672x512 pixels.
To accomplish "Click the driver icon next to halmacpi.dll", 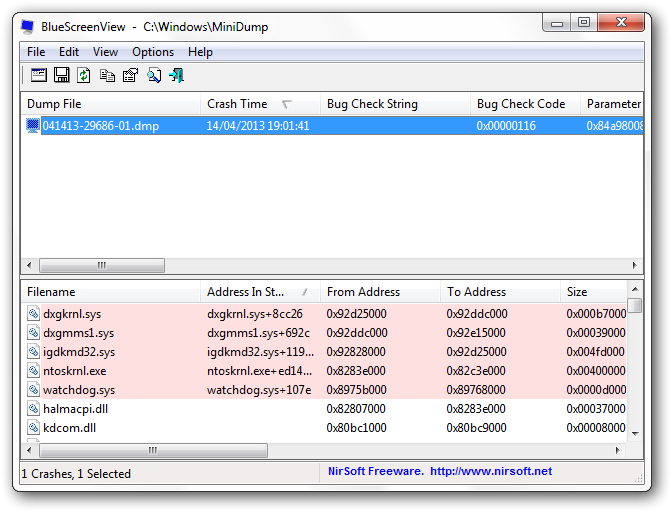I will click(x=33, y=409).
